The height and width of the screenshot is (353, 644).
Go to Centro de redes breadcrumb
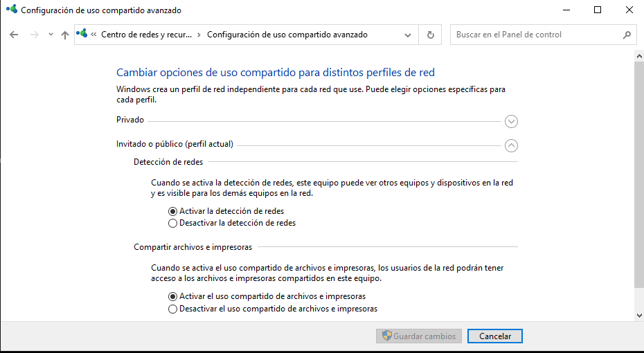click(146, 35)
